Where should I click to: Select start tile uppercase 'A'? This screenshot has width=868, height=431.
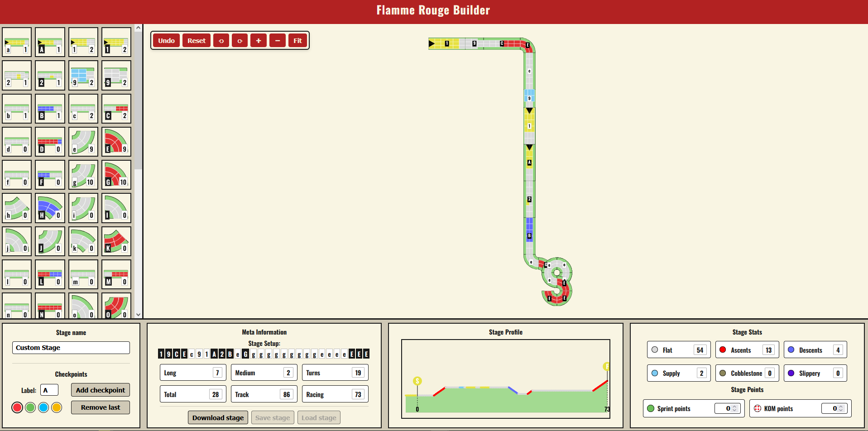pos(50,42)
